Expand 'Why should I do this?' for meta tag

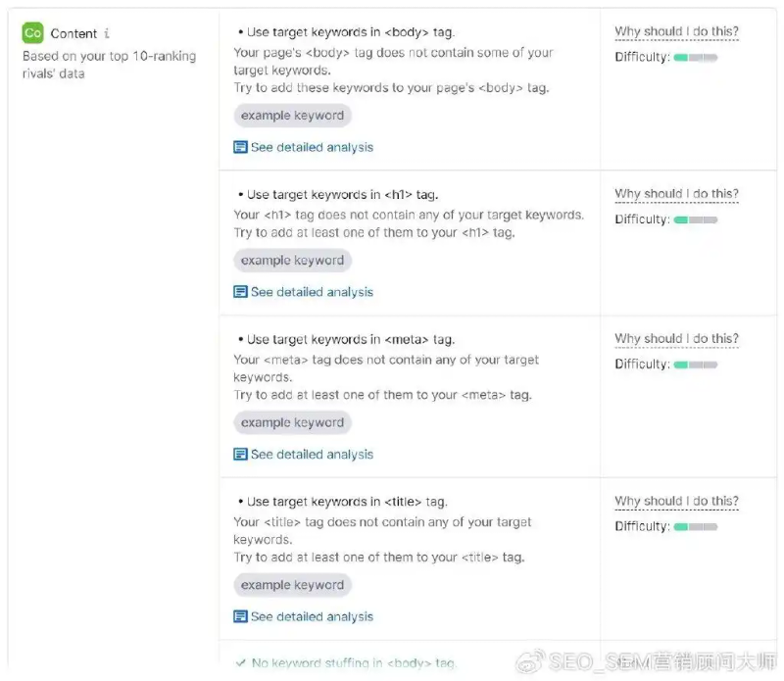click(x=676, y=339)
